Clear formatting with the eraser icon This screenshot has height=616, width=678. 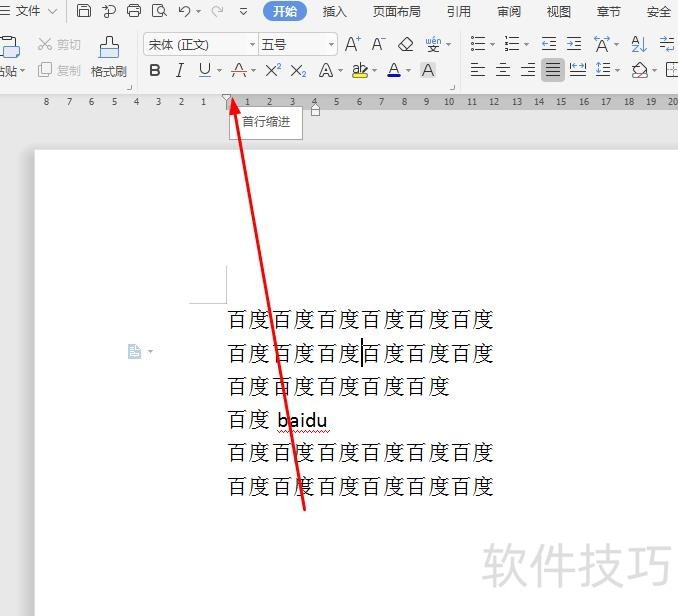(406, 44)
